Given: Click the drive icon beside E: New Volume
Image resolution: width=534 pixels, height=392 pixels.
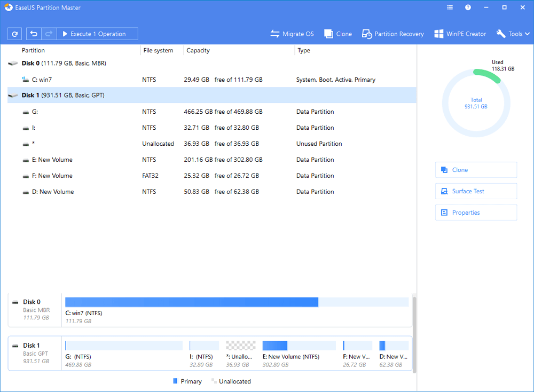Looking at the screenshot, I should (x=26, y=160).
